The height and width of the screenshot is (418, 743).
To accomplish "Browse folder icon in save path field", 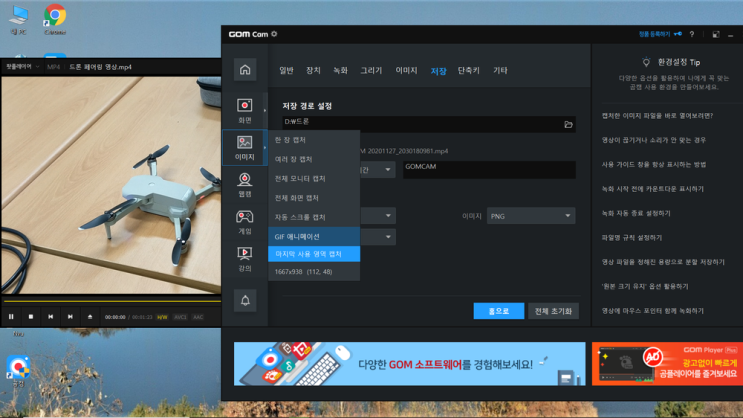I will (x=568, y=124).
